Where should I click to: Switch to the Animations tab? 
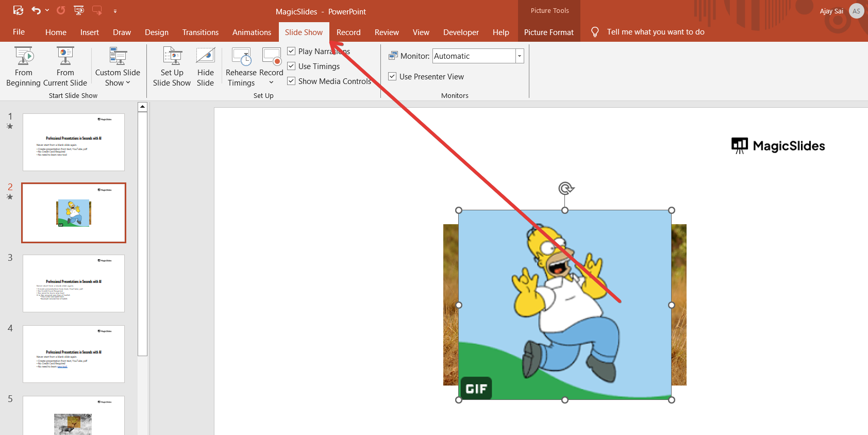(252, 32)
